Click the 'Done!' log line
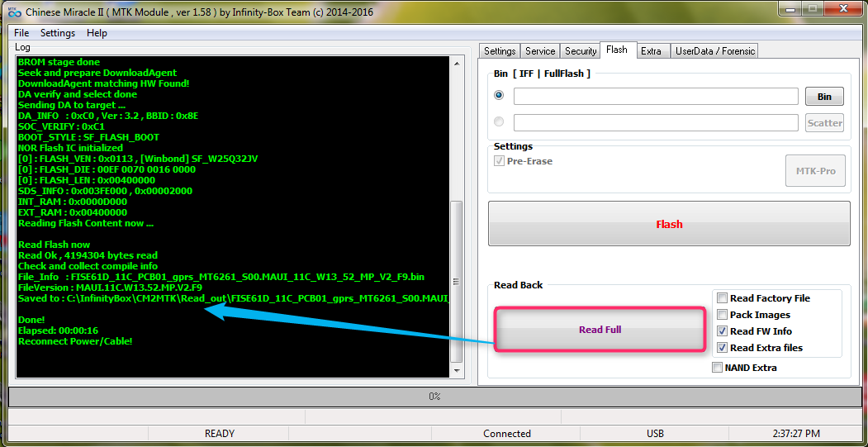Viewport: 868px width, 447px height. point(31,320)
